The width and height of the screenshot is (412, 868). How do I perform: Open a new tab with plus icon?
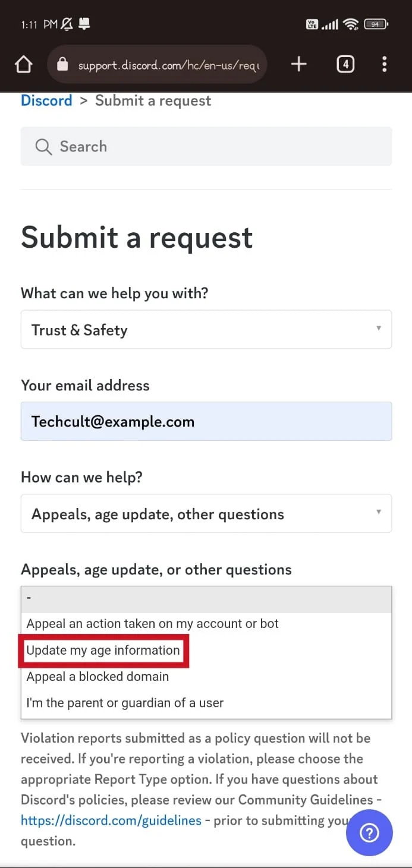click(x=299, y=64)
